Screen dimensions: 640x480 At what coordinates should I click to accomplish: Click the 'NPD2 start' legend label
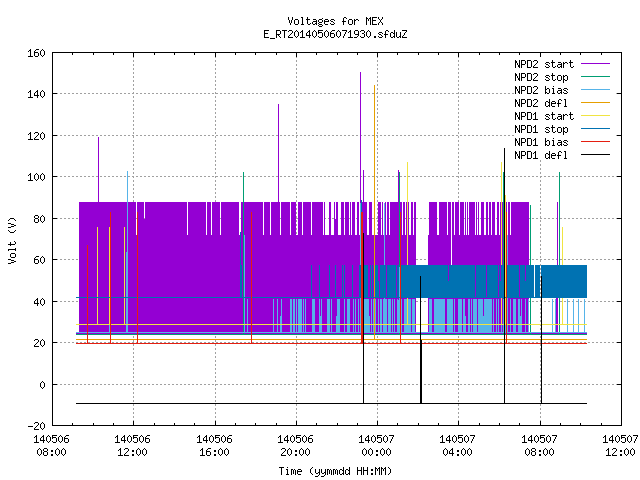(x=544, y=64)
